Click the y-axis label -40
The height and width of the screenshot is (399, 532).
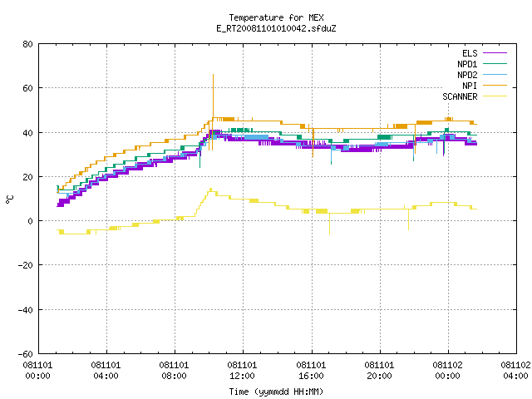[x=26, y=310]
